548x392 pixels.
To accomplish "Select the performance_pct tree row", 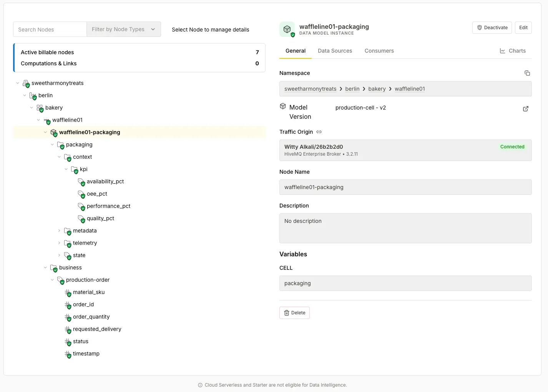I will pyautogui.click(x=139, y=206).
